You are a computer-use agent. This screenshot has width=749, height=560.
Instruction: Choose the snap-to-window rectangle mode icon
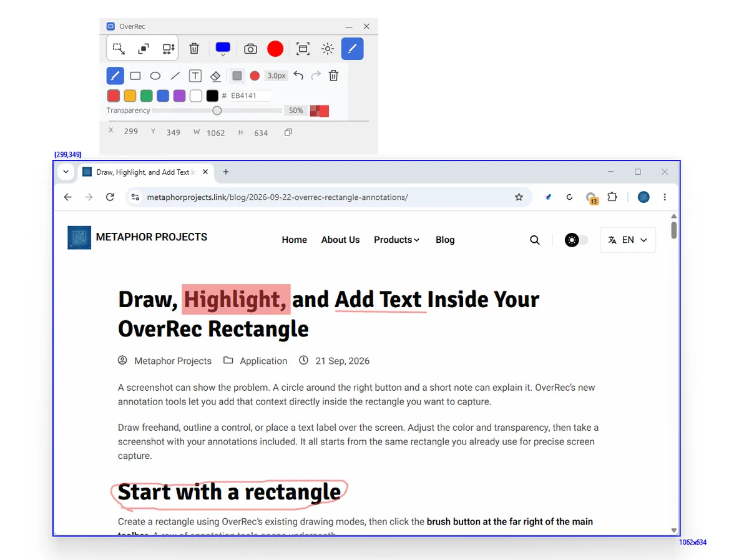pos(144,49)
